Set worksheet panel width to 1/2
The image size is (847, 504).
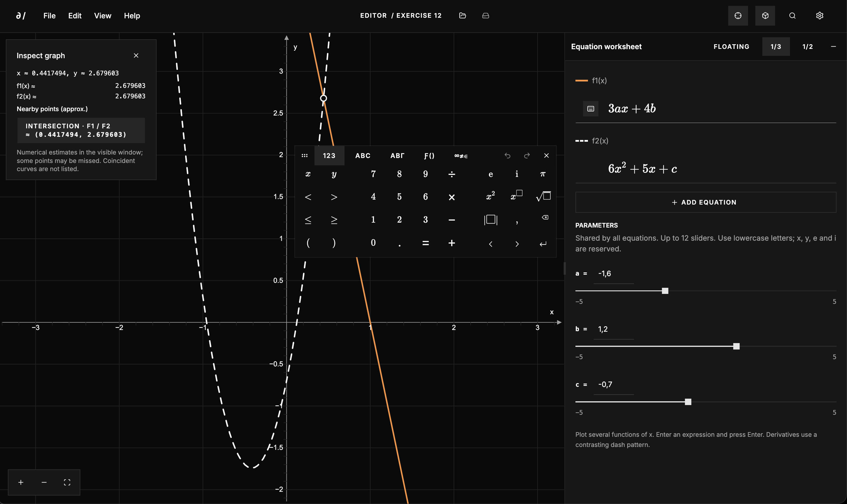(808, 47)
